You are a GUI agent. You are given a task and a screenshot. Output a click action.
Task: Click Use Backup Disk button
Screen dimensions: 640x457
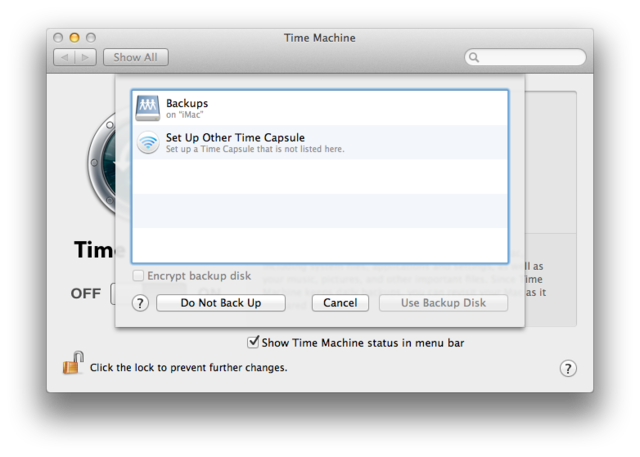tap(443, 303)
